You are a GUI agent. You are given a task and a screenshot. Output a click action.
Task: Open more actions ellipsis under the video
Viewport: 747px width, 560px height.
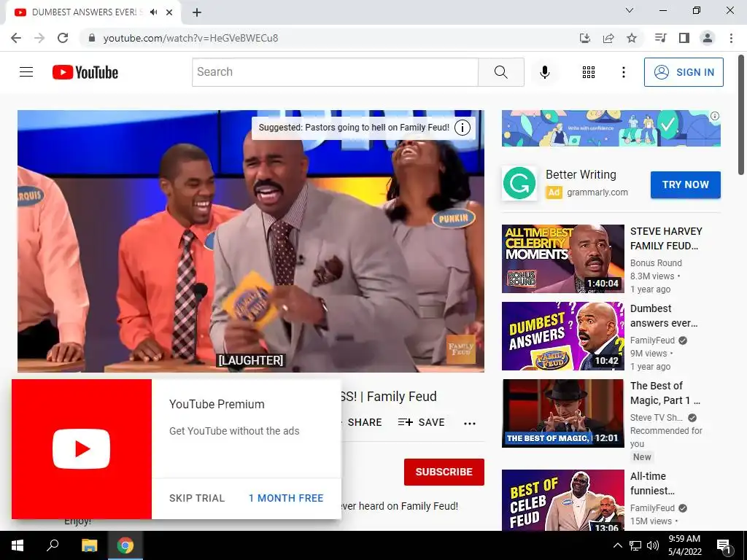coord(470,423)
